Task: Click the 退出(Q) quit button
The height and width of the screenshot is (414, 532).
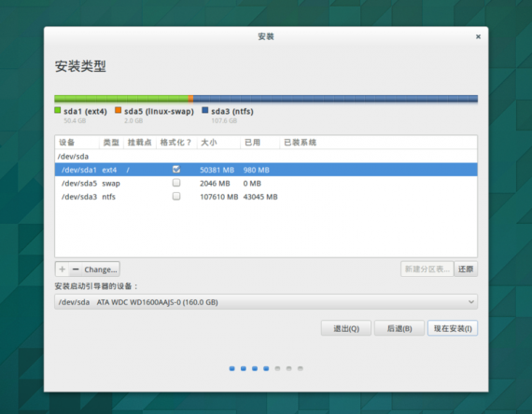Action: pos(346,328)
